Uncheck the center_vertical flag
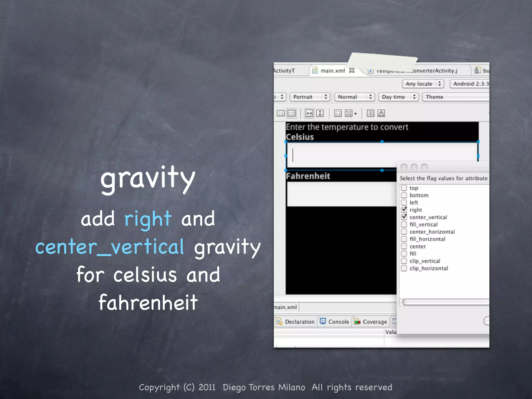 coord(404,217)
